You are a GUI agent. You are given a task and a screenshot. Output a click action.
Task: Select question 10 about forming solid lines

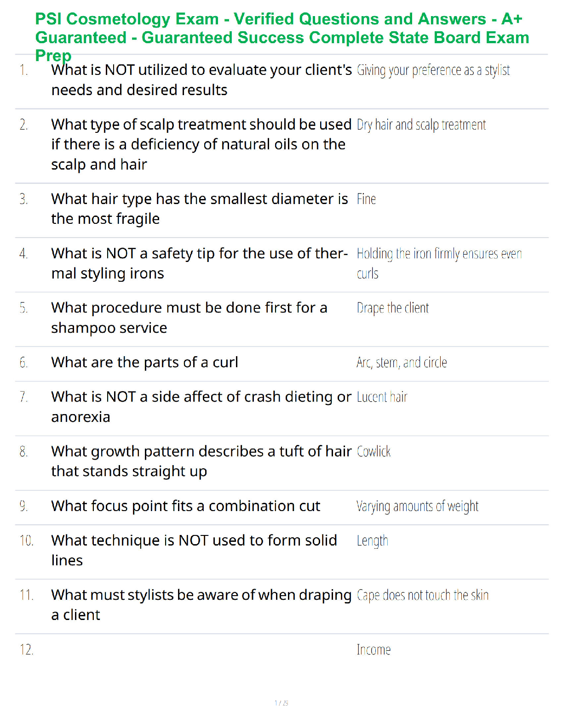pyautogui.click(x=194, y=551)
